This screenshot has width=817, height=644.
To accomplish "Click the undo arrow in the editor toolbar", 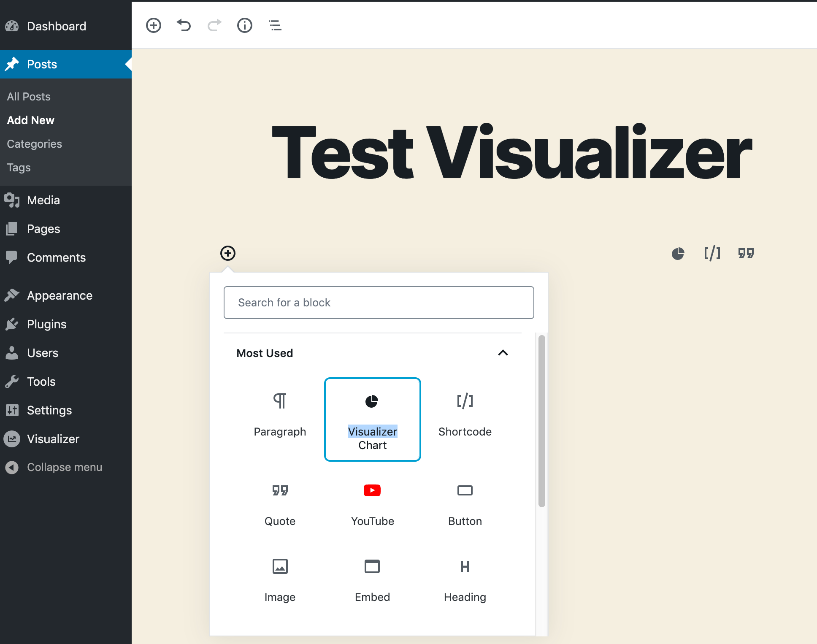I will point(184,25).
